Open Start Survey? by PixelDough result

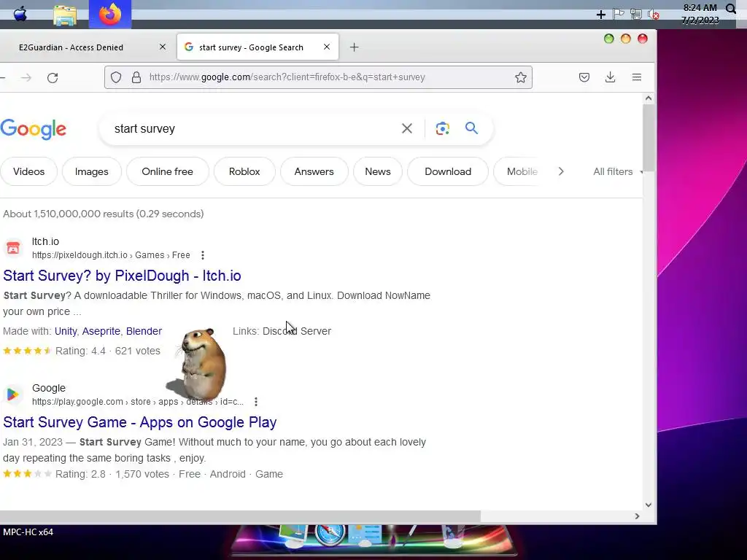click(x=122, y=276)
